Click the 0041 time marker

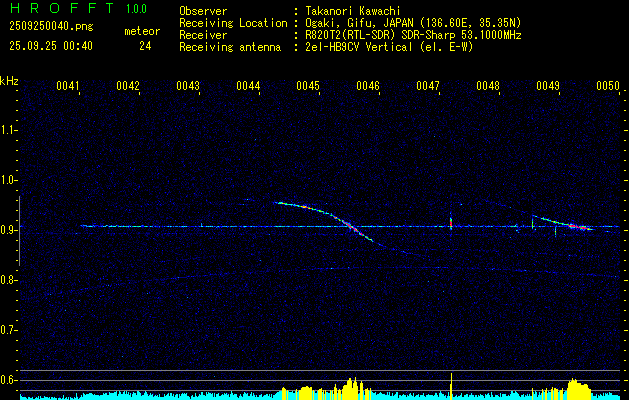point(68,87)
